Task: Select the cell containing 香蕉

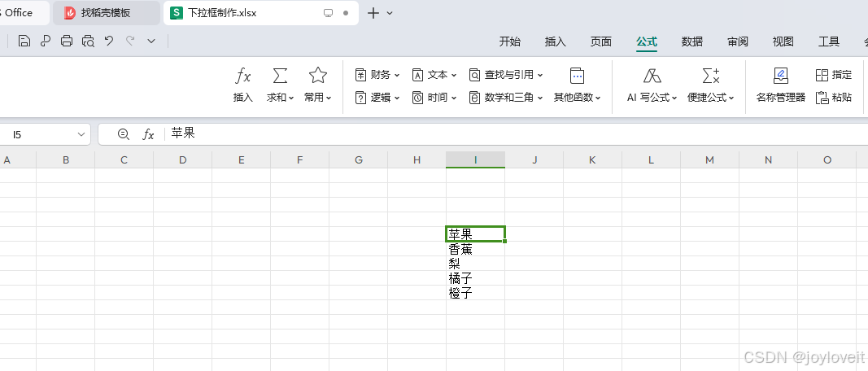Action: [476, 249]
